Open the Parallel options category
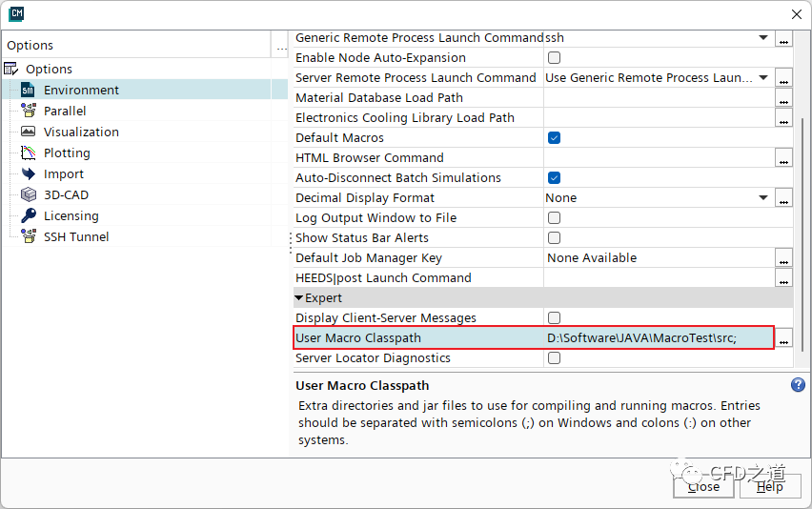Image resolution: width=812 pixels, height=509 pixels. 65,112
